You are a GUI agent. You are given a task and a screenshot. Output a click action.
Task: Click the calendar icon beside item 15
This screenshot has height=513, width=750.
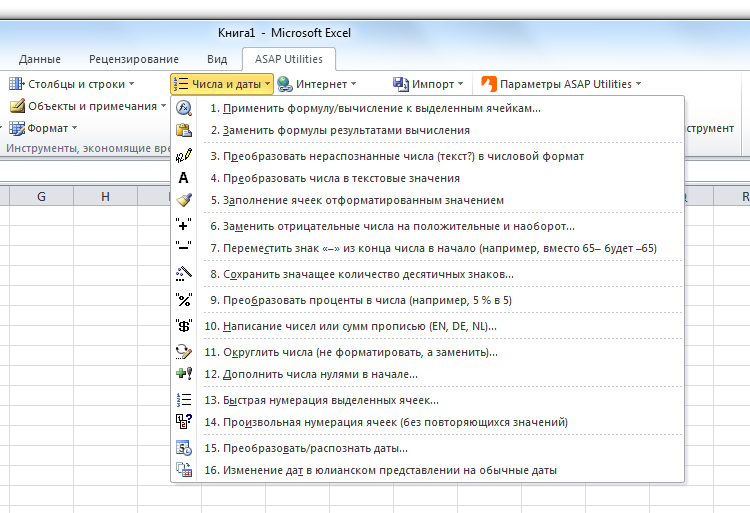184,448
